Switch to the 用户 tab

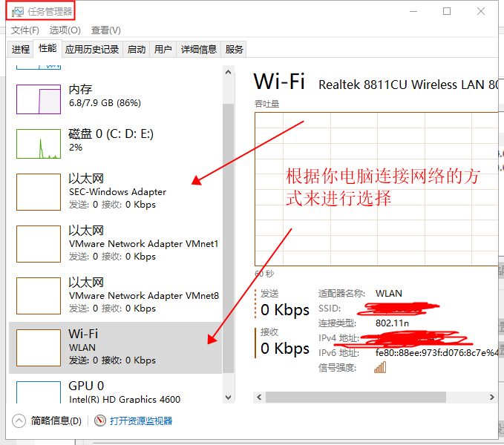tap(163, 50)
